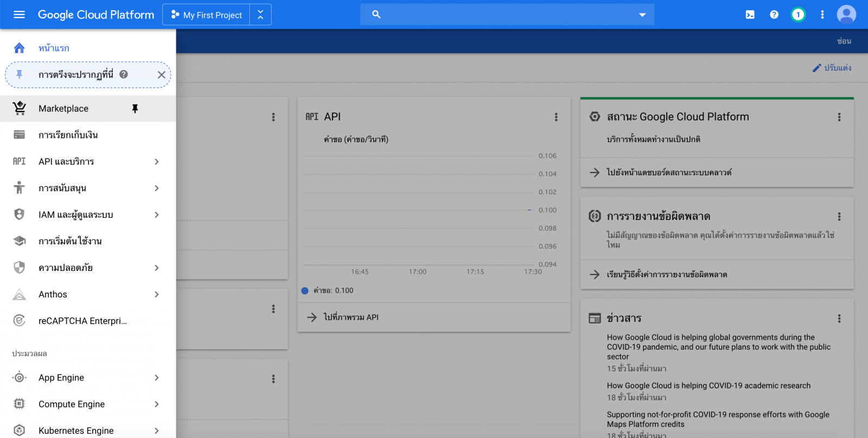
Task: Go to ไปที่ภาพรวม API link
Action: coord(351,317)
